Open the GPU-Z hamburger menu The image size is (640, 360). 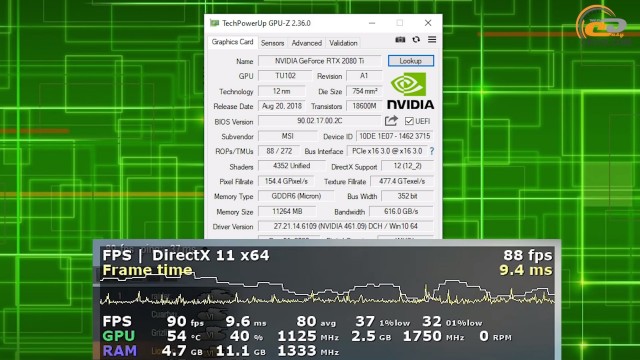[432, 40]
